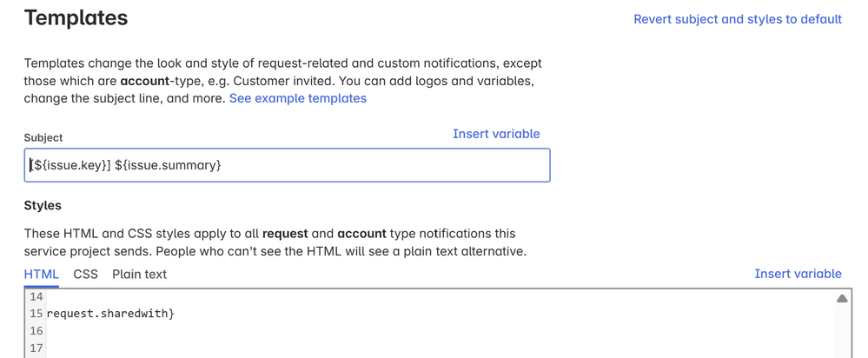Place cursor on empty line 16 of editor

point(437,331)
